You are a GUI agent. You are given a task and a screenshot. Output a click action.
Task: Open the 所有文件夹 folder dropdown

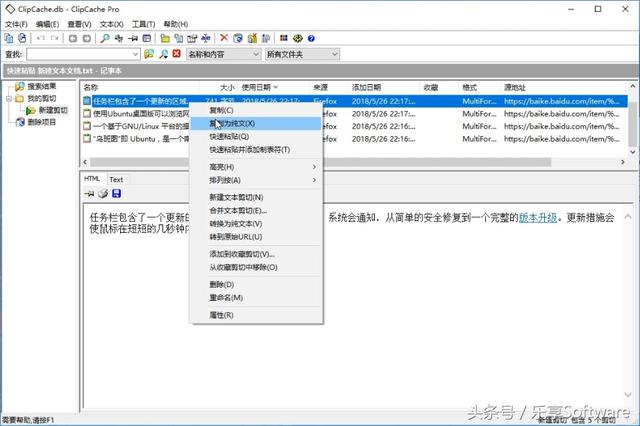pos(335,54)
